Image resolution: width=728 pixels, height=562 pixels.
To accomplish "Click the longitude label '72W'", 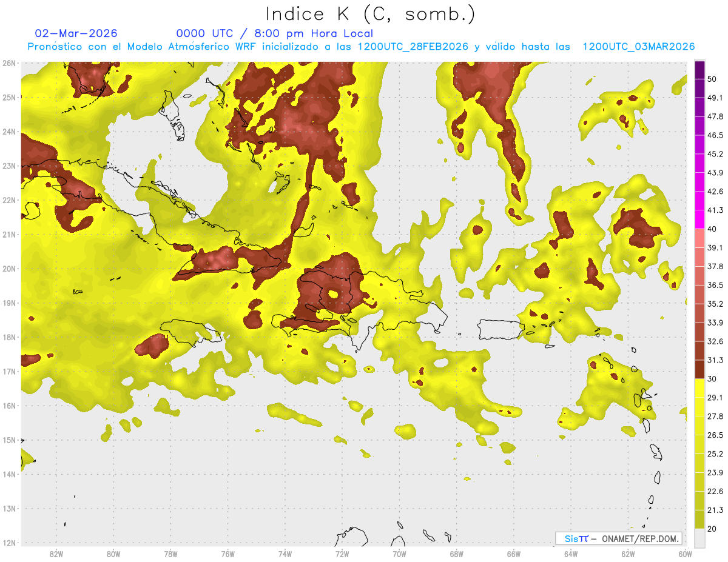I will click(342, 554).
